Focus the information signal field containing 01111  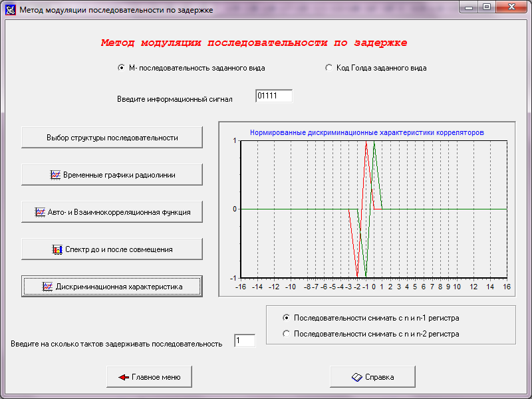click(x=274, y=96)
